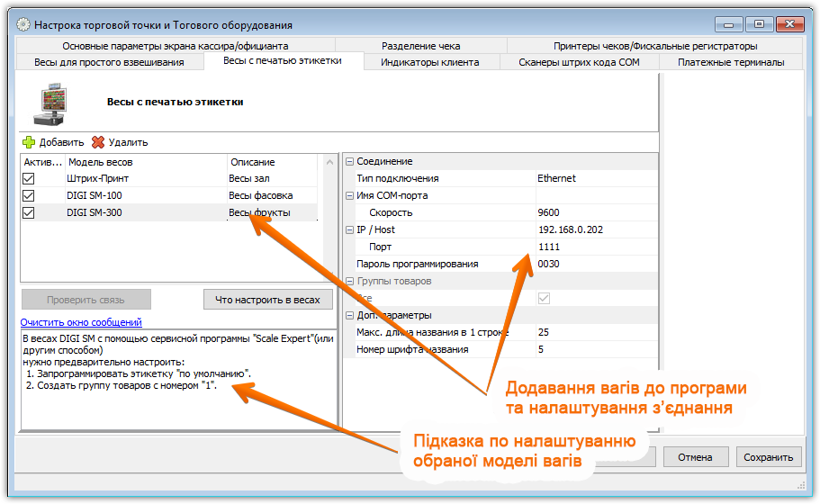This screenshot has height=504, width=820.
Task: Click the Описание column header
Action: coord(272,162)
